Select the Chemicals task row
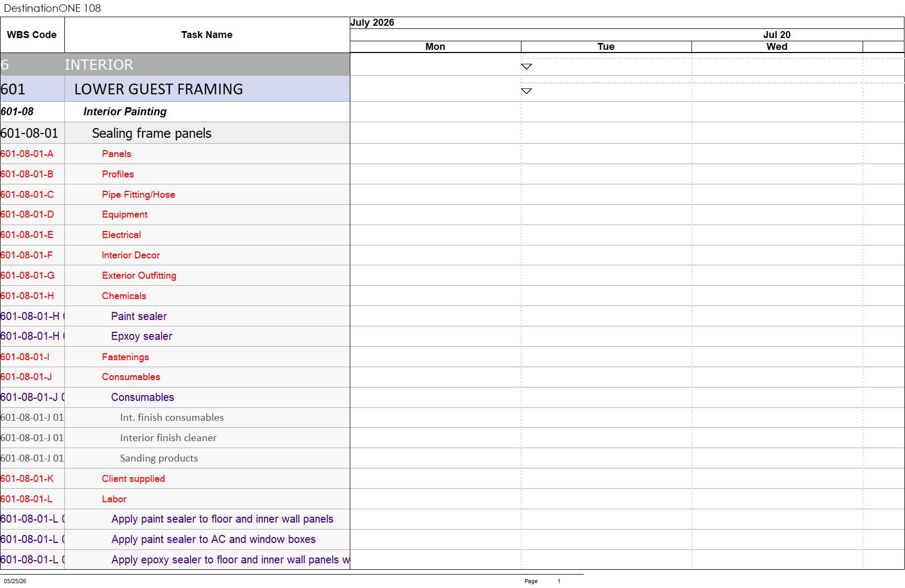The image size is (905, 588). point(175,296)
